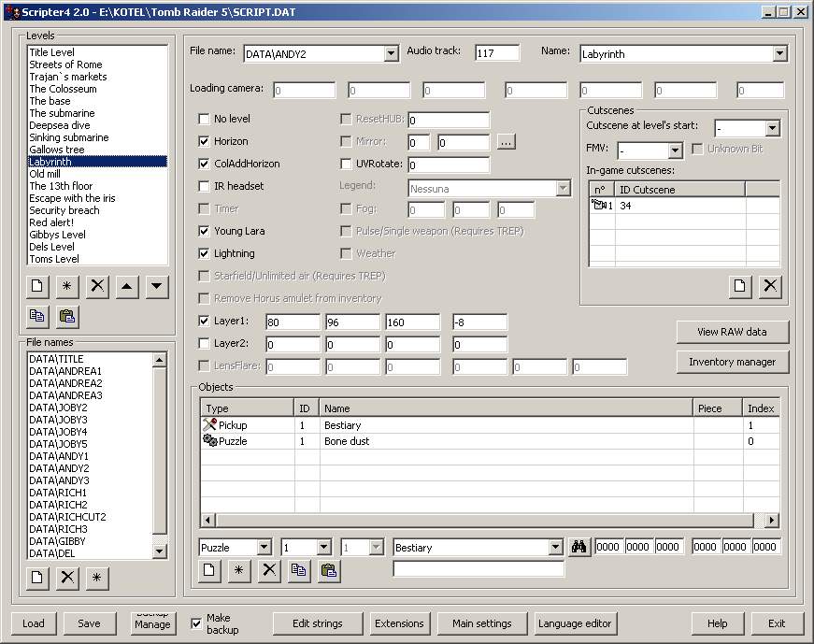
Task: Click the asterisk icon under File names
Action: (x=97, y=578)
